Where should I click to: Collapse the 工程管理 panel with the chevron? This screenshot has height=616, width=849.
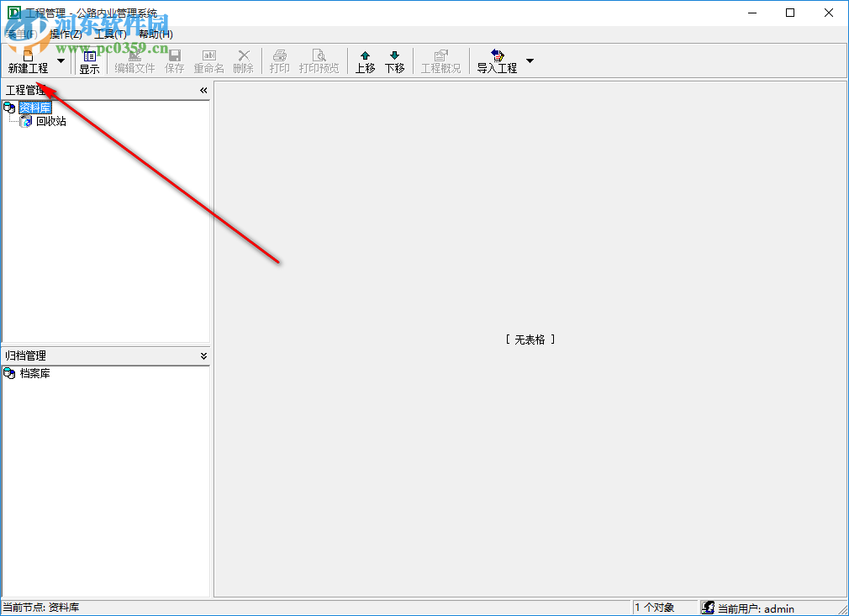coord(203,91)
